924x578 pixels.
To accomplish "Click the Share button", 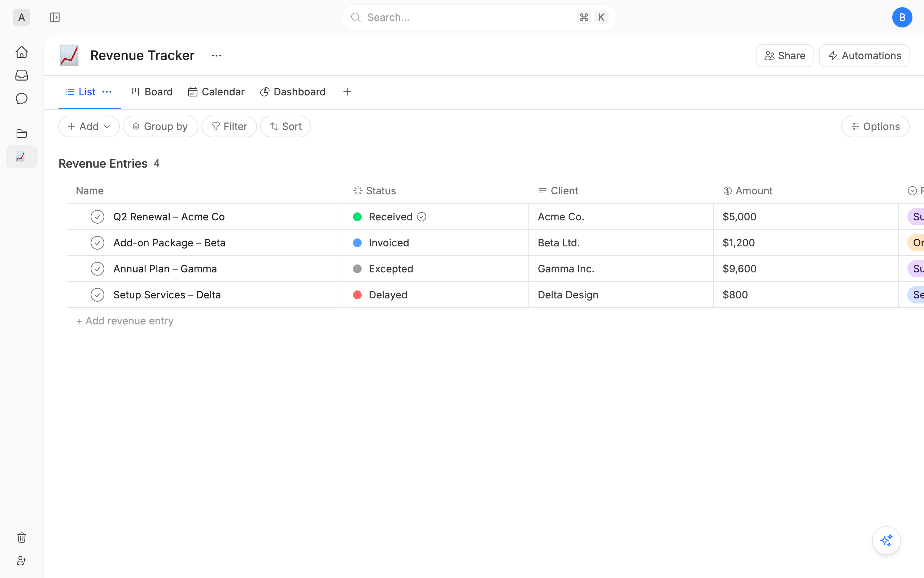I will coord(785,56).
